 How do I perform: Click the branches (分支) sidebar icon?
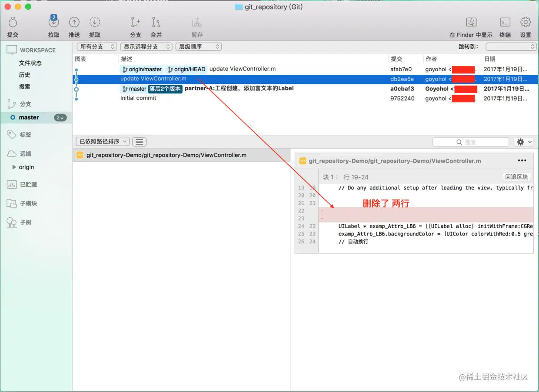tap(12, 104)
